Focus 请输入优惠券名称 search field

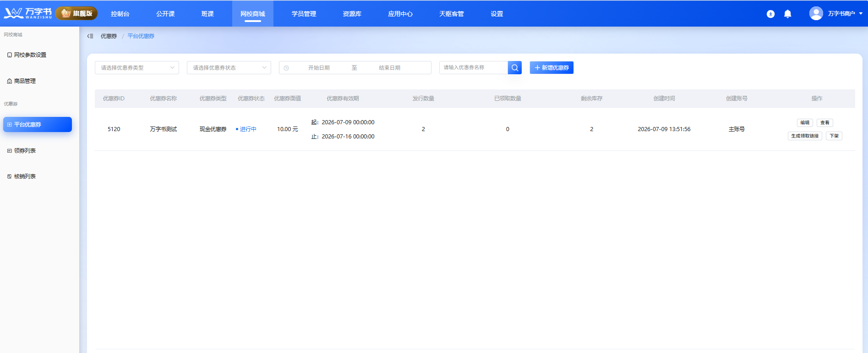tap(474, 68)
